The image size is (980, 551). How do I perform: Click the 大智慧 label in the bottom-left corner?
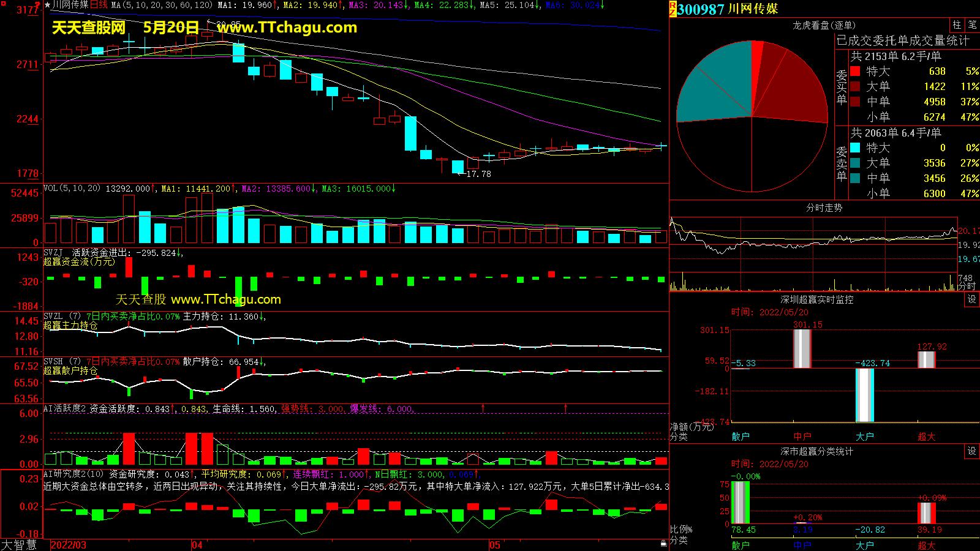tap(19, 545)
